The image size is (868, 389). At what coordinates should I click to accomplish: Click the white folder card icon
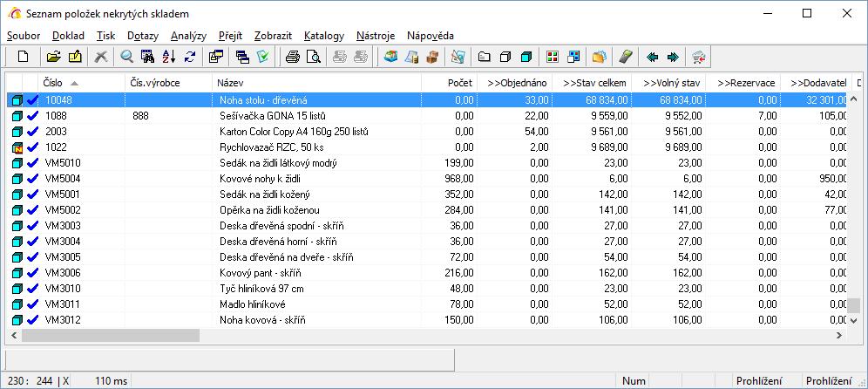485,57
